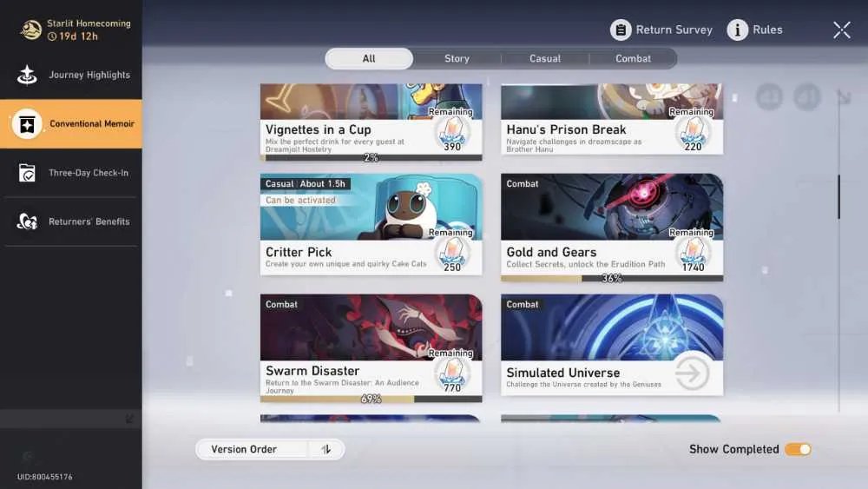The height and width of the screenshot is (489, 868).
Task: Click the Starlit Homecoming event emblem
Action: click(x=31, y=30)
